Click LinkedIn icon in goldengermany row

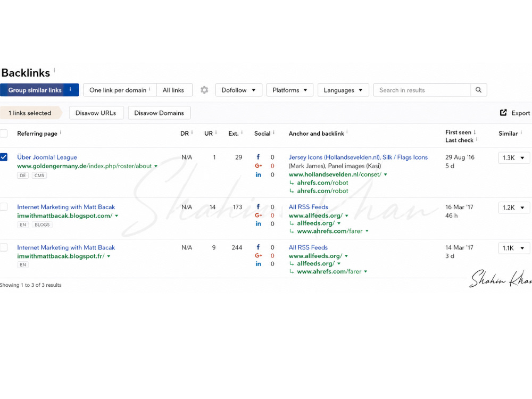click(x=258, y=174)
